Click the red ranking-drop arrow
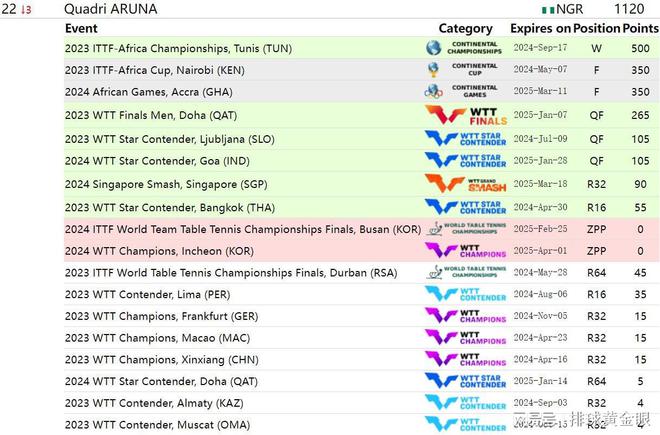Viewport: 660px width, 435px height. [23, 9]
